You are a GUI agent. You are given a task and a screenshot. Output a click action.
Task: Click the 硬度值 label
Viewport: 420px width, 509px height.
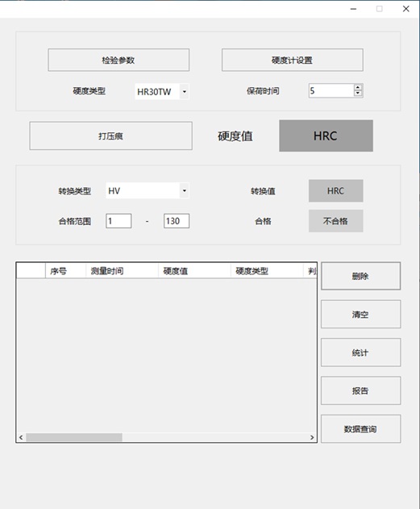(x=235, y=136)
